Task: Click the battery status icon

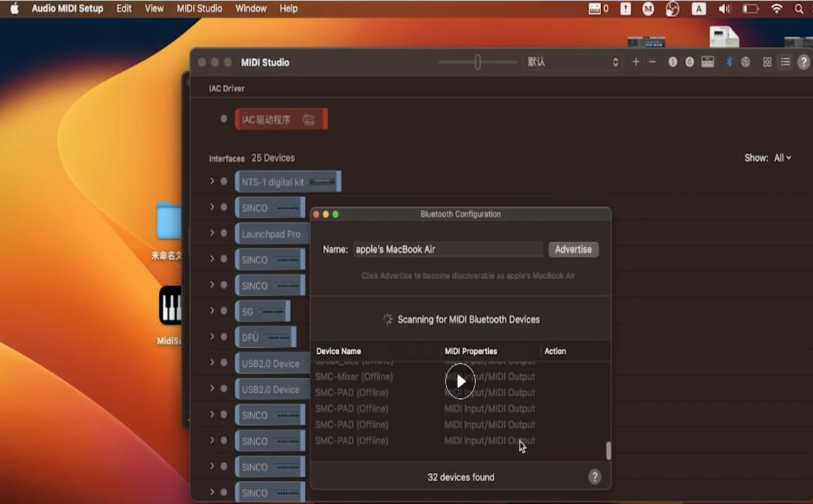Action: (x=750, y=9)
